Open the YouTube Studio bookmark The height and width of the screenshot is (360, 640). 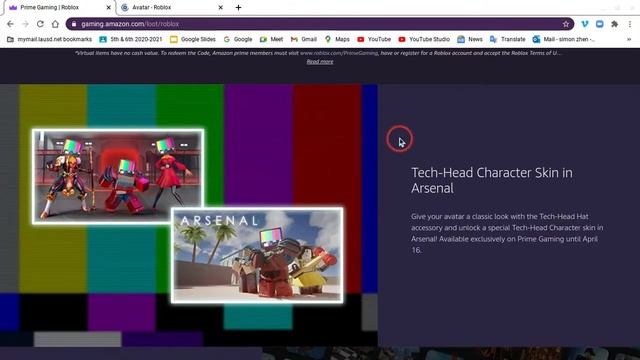424,39
